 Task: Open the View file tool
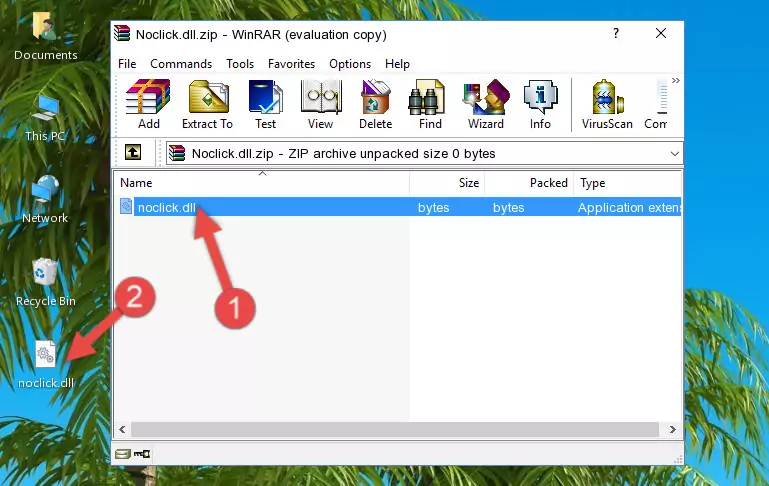coord(321,104)
